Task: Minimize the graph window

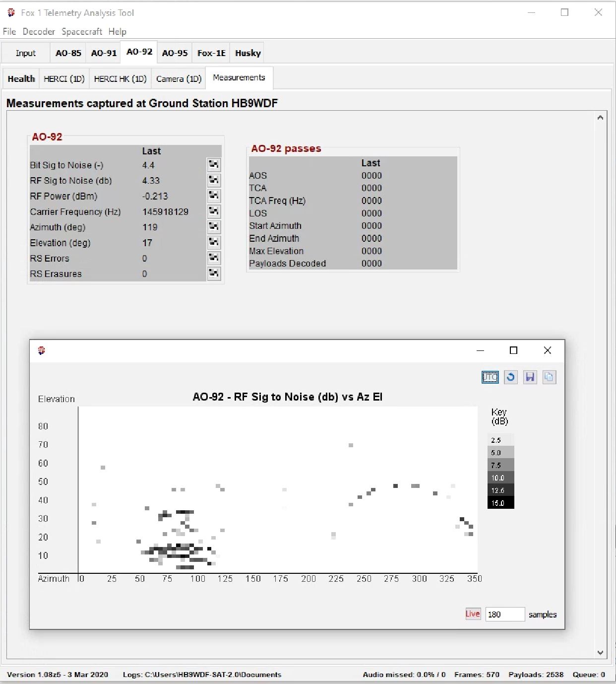Action: point(480,350)
